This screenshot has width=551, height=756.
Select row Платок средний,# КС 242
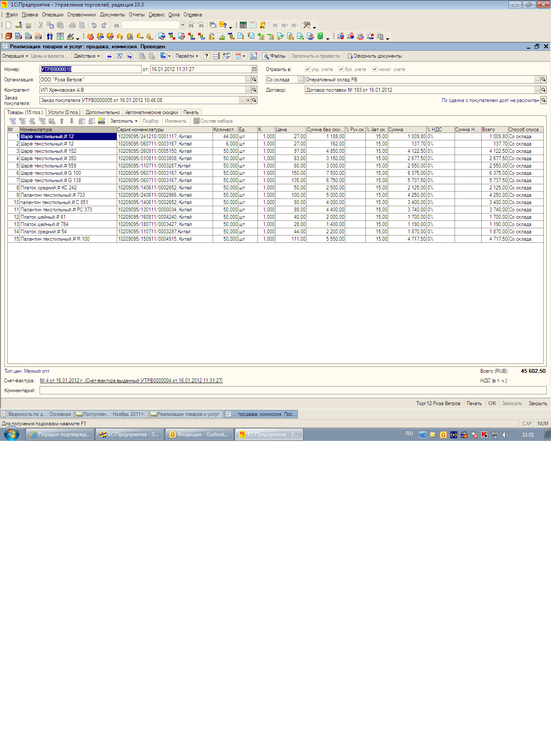tap(275, 188)
